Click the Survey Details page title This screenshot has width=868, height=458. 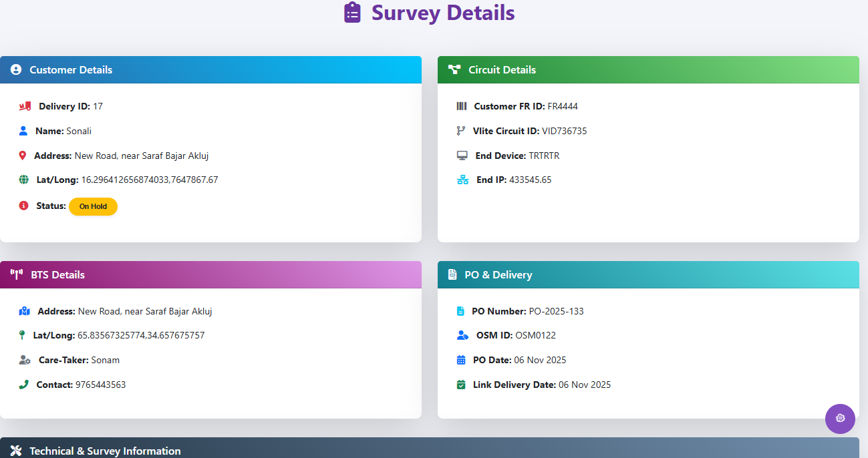[x=443, y=13]
